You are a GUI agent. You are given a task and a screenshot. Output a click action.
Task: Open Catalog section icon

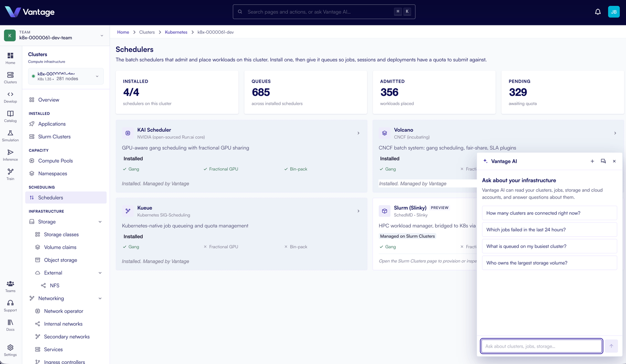coord(11,117)
